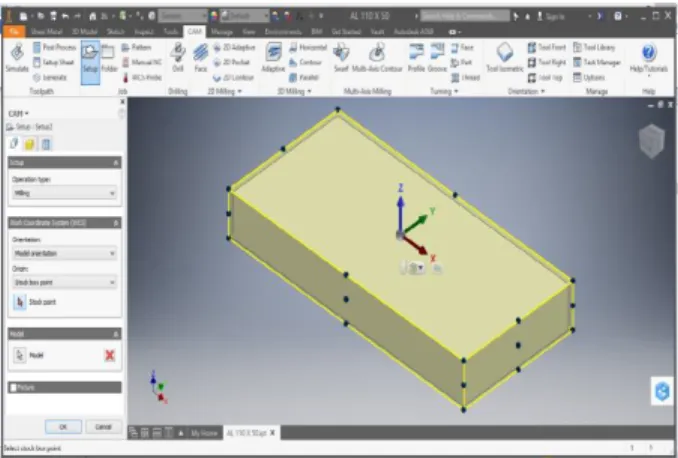Open the Operation type dropdown showing Milling
This screenshot has width=678, height=458.
tap(64, 193)
